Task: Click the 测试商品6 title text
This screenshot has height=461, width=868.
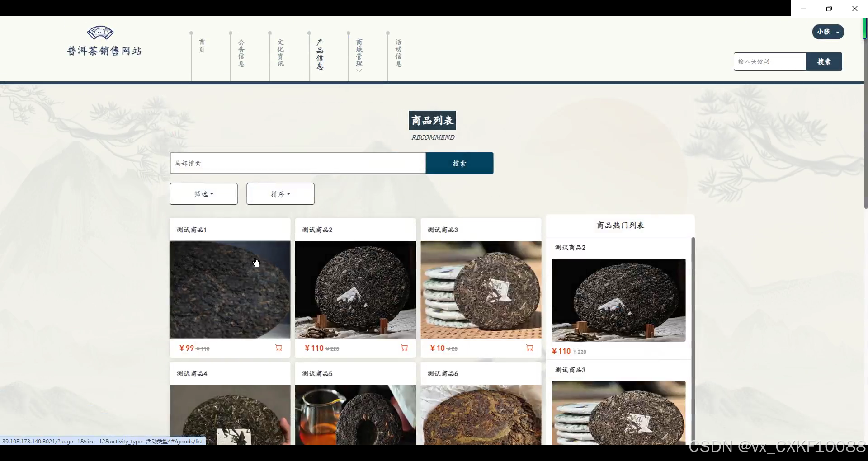Action: (x=443, y=374)
